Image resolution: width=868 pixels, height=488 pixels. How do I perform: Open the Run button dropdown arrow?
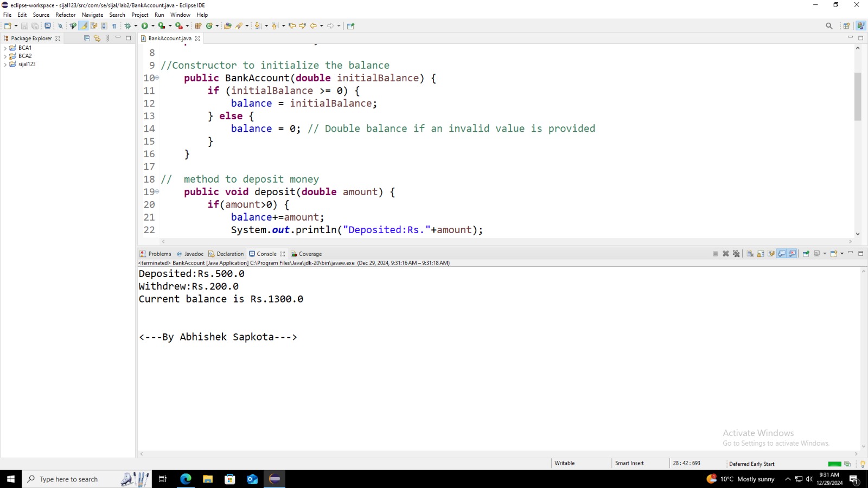point(153,25)
